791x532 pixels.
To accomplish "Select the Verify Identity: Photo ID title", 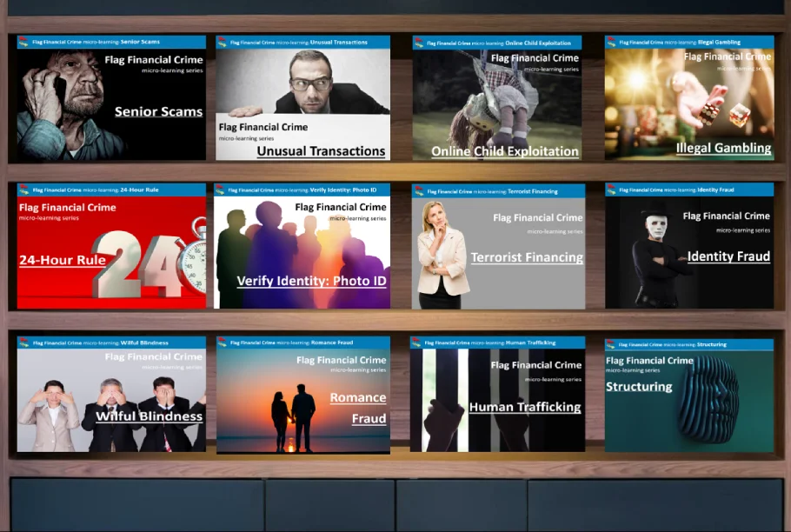I will tap(311, 282).
